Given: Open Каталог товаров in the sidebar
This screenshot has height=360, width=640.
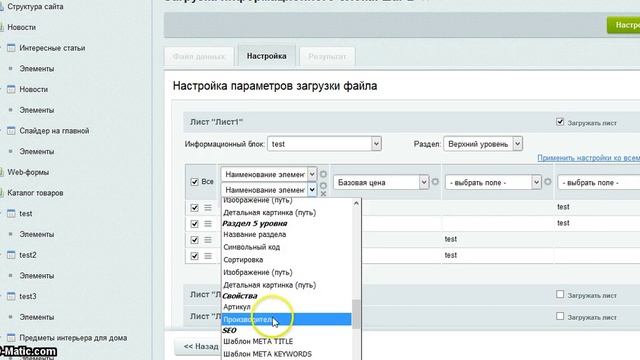Looking at the screenshot, I should [35, 193].
